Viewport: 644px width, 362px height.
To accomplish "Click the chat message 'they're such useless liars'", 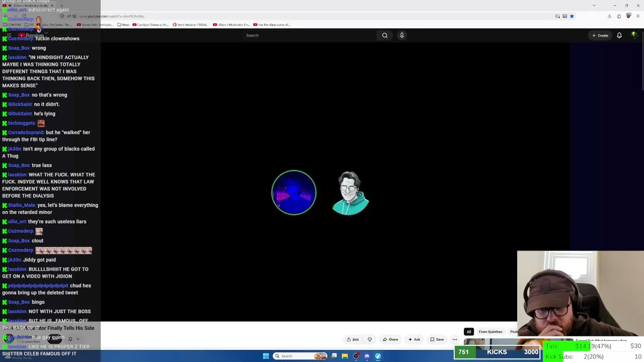I will (x=57, y=222).
